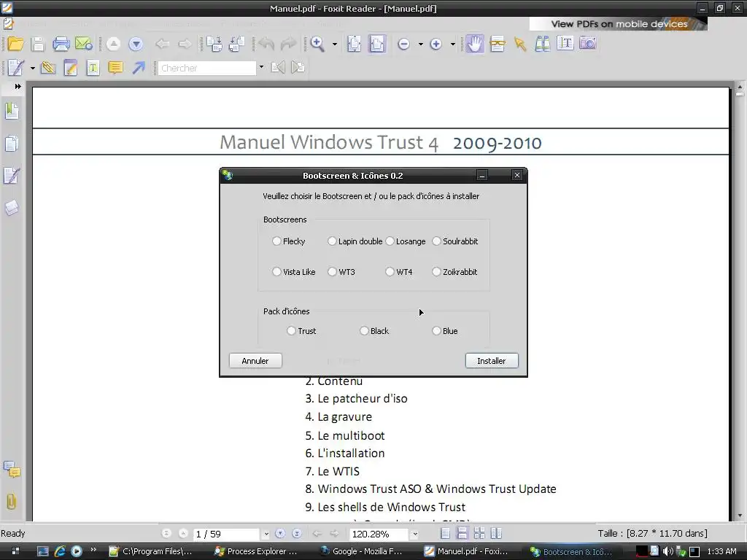Click the Open folder icon in toolbar
This screenshot has height=560, width=747.
point(15,44)
